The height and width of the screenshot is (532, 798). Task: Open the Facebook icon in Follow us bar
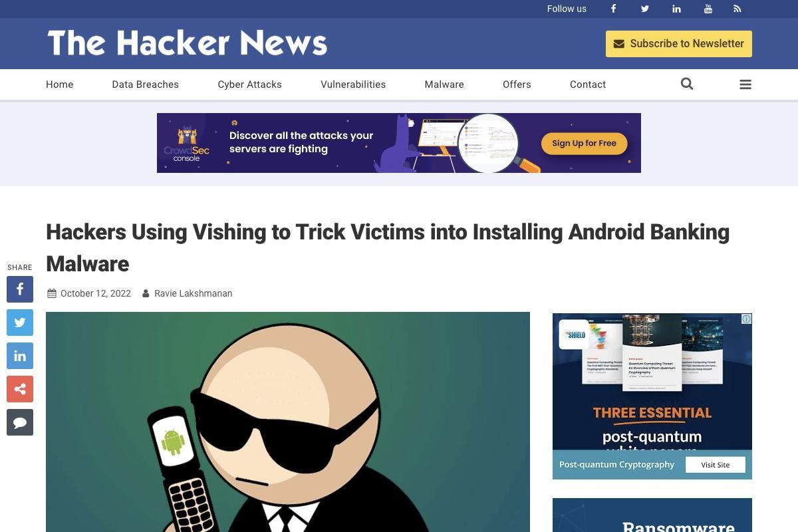(x=613, y=9)
